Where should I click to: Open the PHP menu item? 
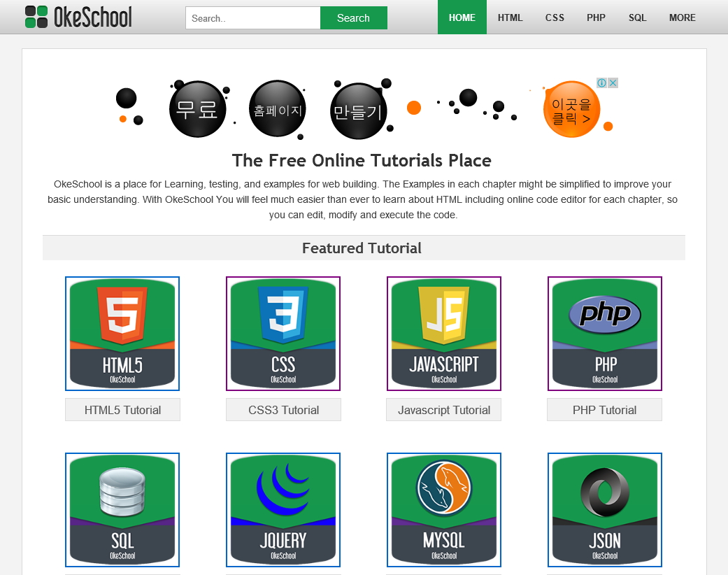point(596,17)
